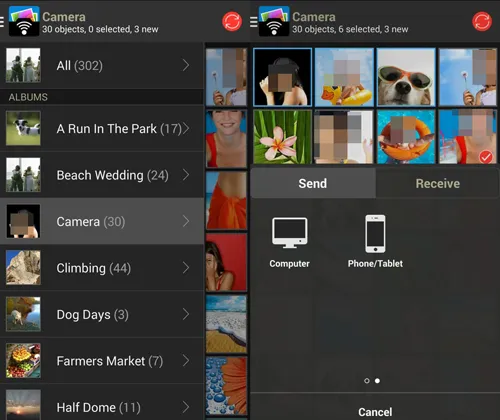Expand the Climbing album chevron
The width and height of the screenshot is (500, 420).
coord(186,268)
